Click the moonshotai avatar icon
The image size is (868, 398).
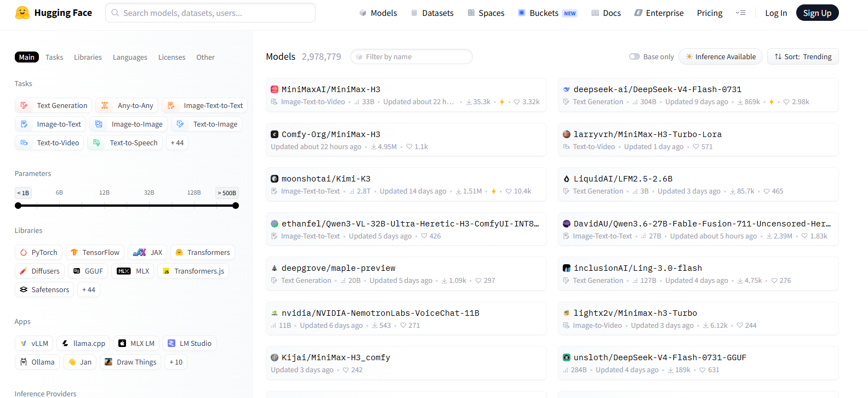coord(275,179)
